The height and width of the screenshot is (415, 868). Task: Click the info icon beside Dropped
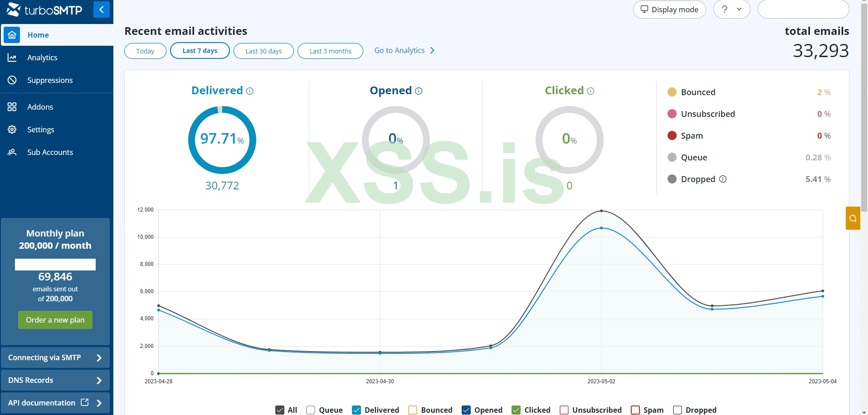click(x=723, y=179)
